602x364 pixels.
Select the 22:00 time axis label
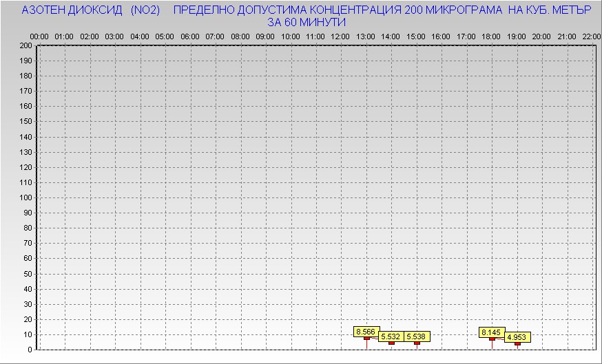591,36
